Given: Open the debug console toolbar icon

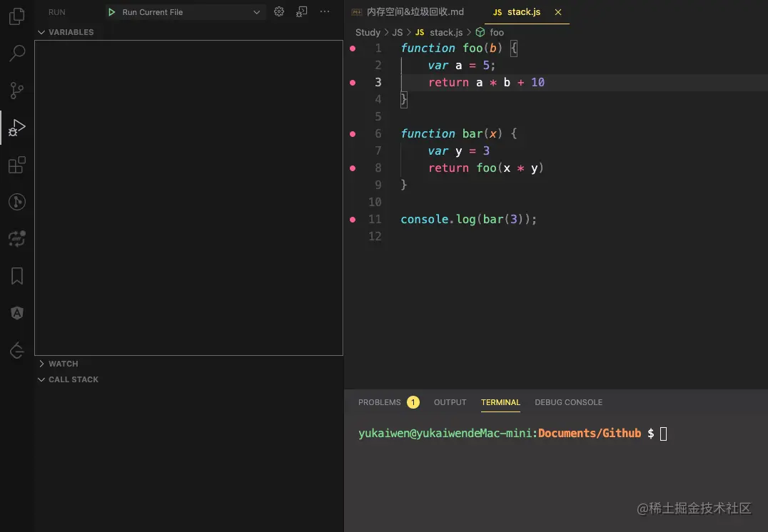Looking at the screenshot, I should (x=302, y=11).
